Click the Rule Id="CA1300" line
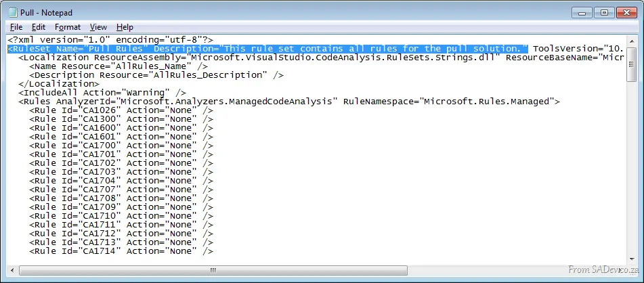Screen dimensions: 644x283 121,119
